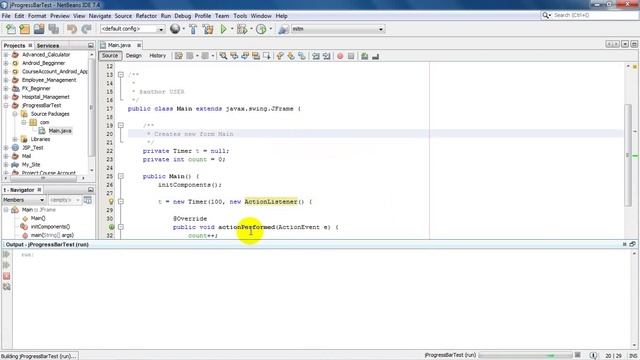Click the Save All toolbar icon

pyautogui.click(x=53, y=29)
